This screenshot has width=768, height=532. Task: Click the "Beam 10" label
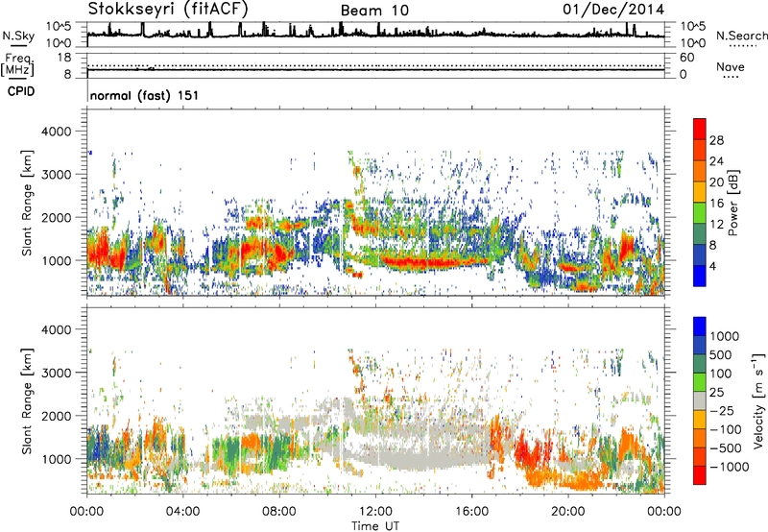point(374,11)
